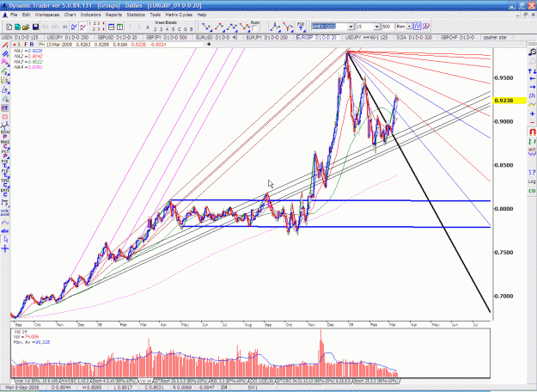Toggle Vsse Bands option A
Screen dimensions: 537x392
[148, 28]
